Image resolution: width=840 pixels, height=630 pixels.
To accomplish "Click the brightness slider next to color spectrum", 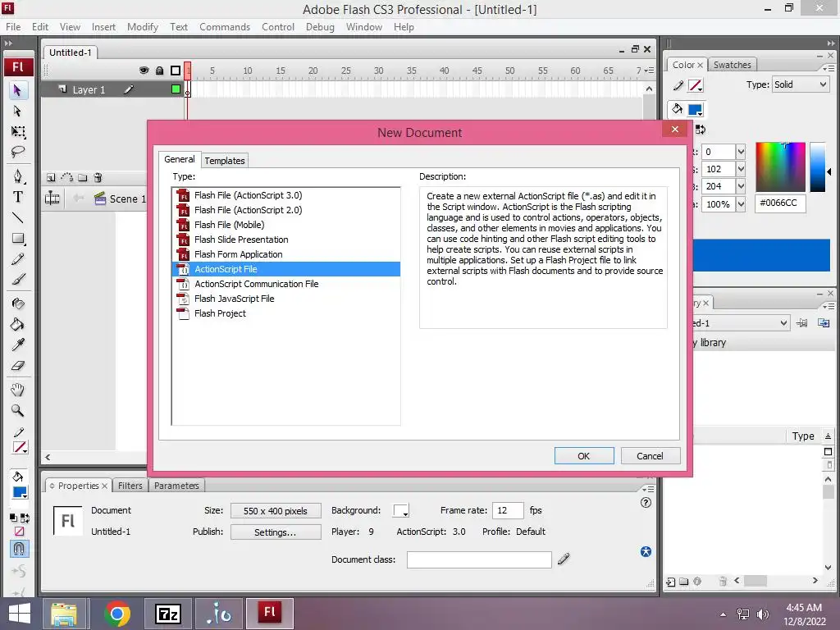I will pos(818,167).
